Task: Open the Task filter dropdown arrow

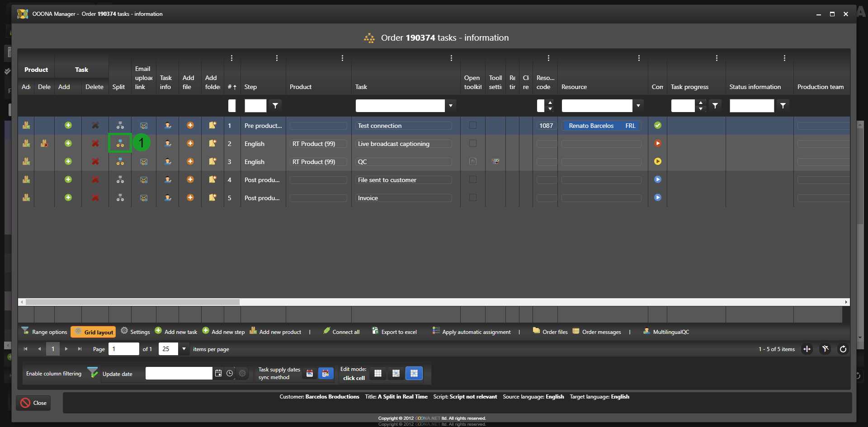Action: pos(451,106)
